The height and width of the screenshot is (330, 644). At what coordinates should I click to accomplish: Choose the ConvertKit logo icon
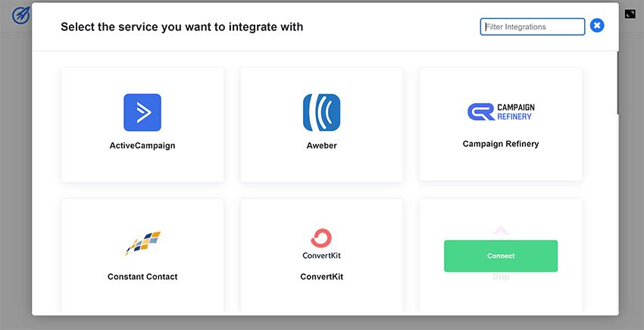point(321,244)
